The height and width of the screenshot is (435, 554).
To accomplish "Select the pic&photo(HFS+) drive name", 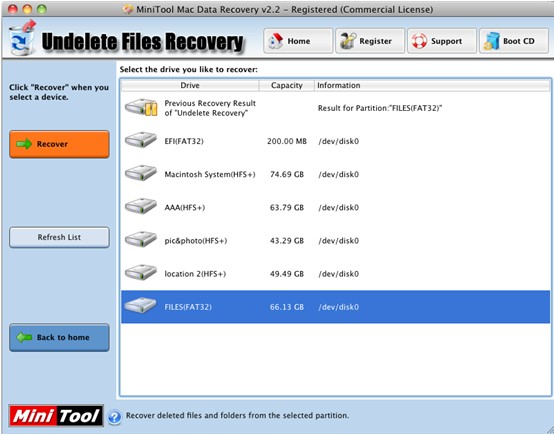I will [196, 241].
